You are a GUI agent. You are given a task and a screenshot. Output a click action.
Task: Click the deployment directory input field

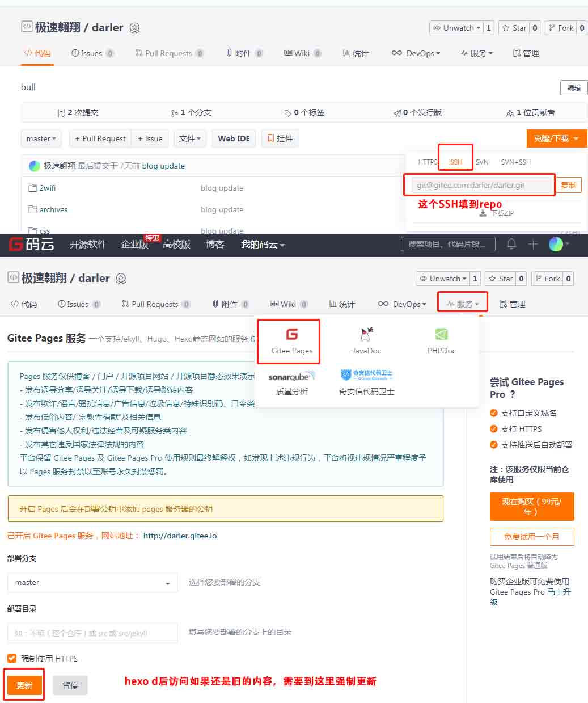(92, 633)
